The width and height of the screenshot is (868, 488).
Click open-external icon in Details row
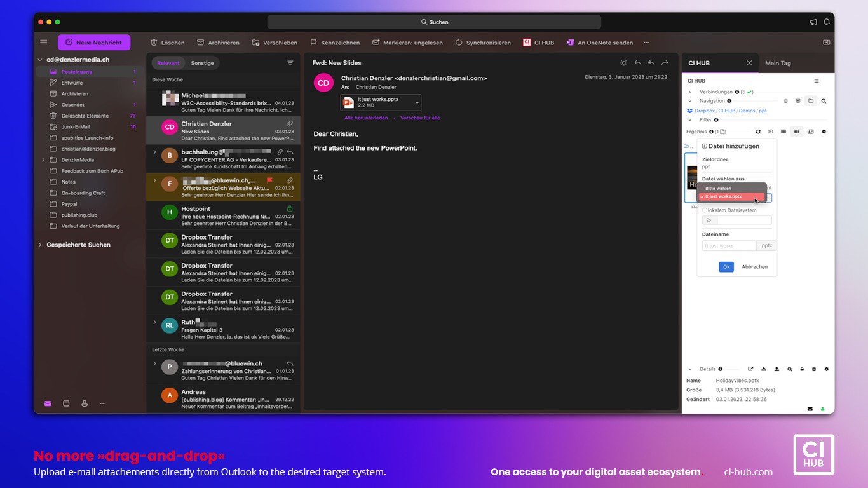tap(750, 369)
